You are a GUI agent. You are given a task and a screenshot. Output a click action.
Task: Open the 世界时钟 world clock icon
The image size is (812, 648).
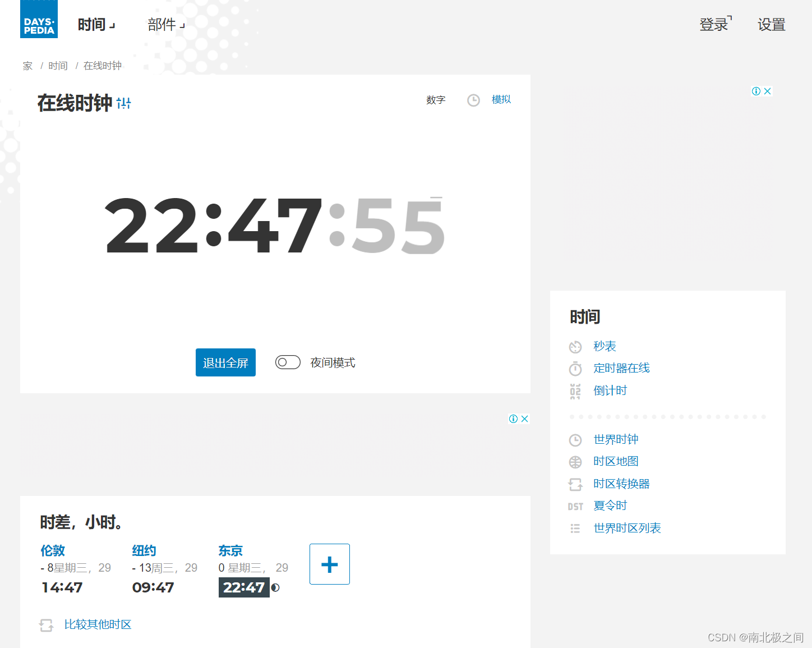575,440
